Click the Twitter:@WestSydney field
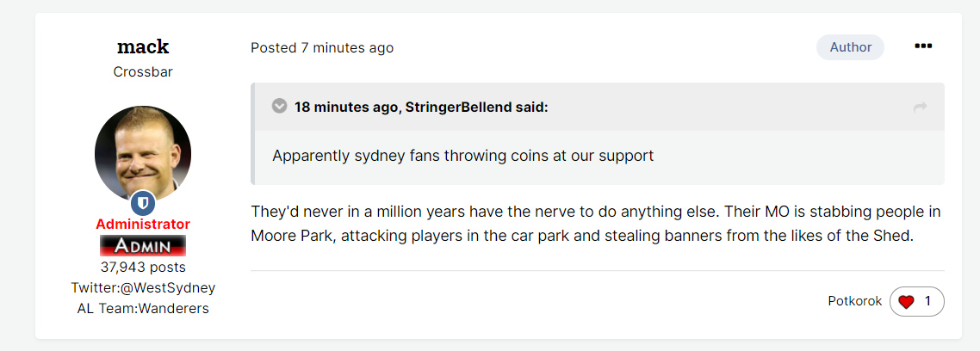The width and height of the screenshot is (980, 351). coord(143,288)
